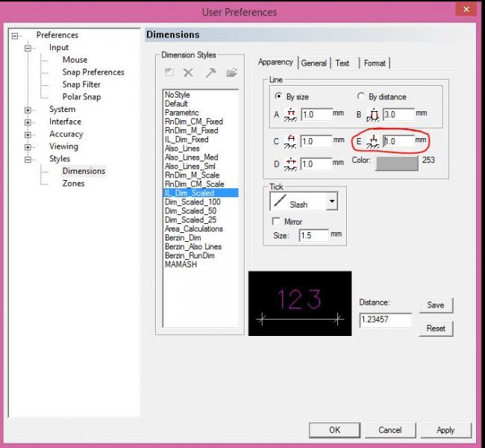Expand the System tree node
The height and width of the screenshot is (448, 485).
click(28, 110)
